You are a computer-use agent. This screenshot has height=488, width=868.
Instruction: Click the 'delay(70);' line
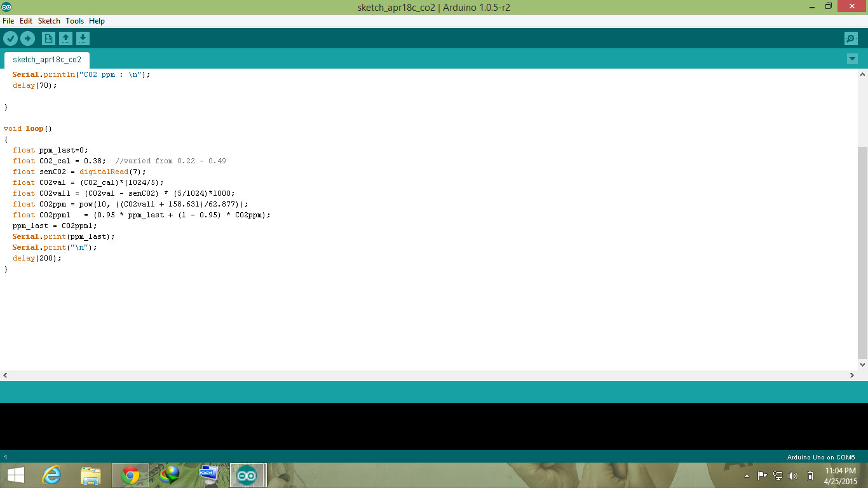pos(35,85)
